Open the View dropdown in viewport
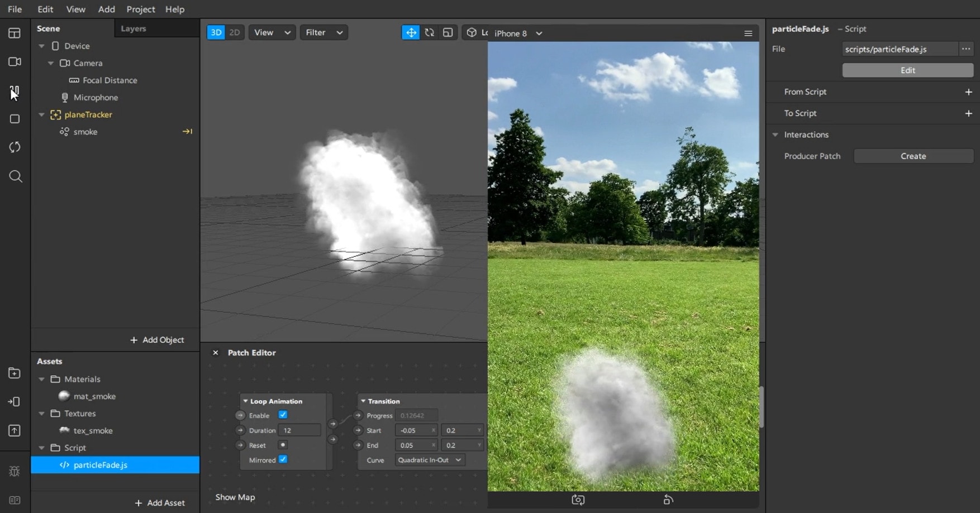 [272, 32]
